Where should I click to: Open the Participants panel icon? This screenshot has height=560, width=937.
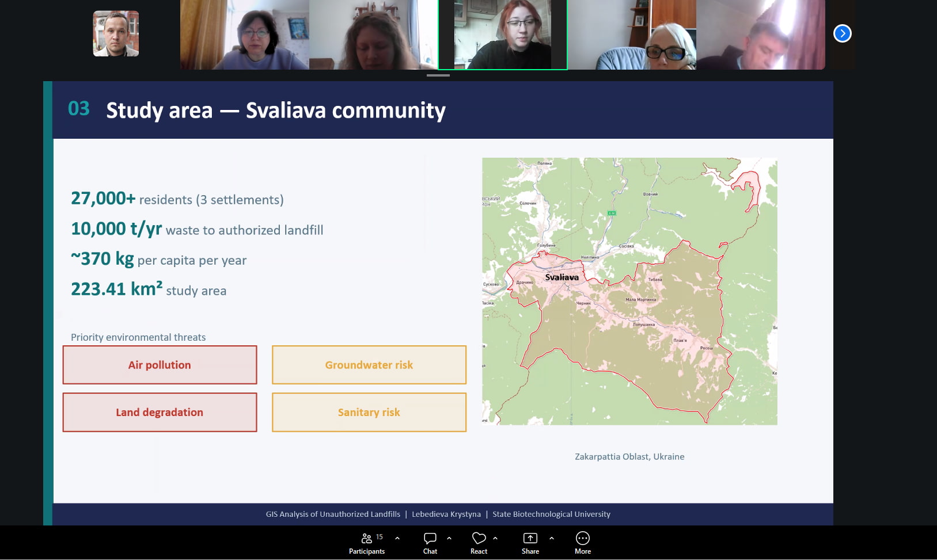click(366, 538)
